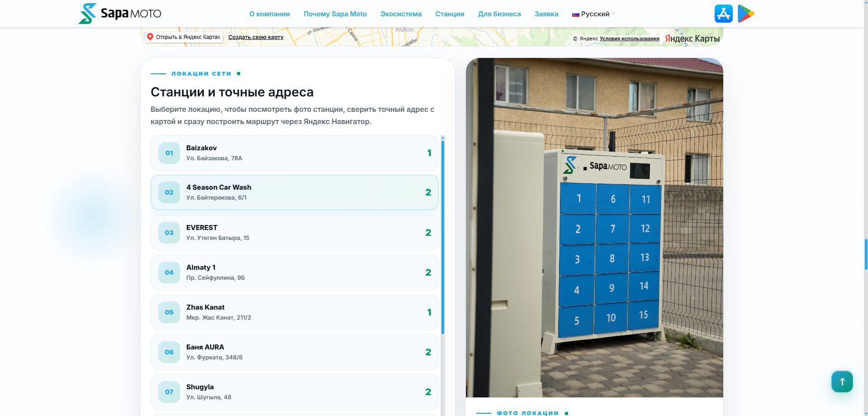Click address Мкр. Жас Канат, 211/2
Viewport: 868px width, 416px height.
pos(218,318)
